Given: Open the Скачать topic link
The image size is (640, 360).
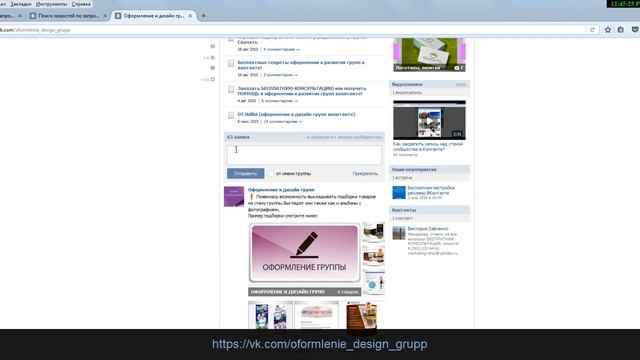Looking at the screenshot, I should pos(247,42).
